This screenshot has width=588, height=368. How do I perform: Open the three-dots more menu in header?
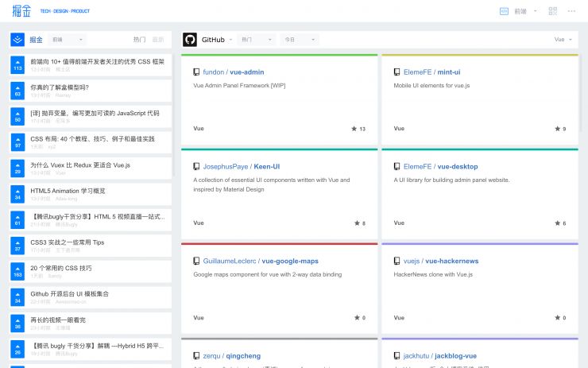pos(571,11)
